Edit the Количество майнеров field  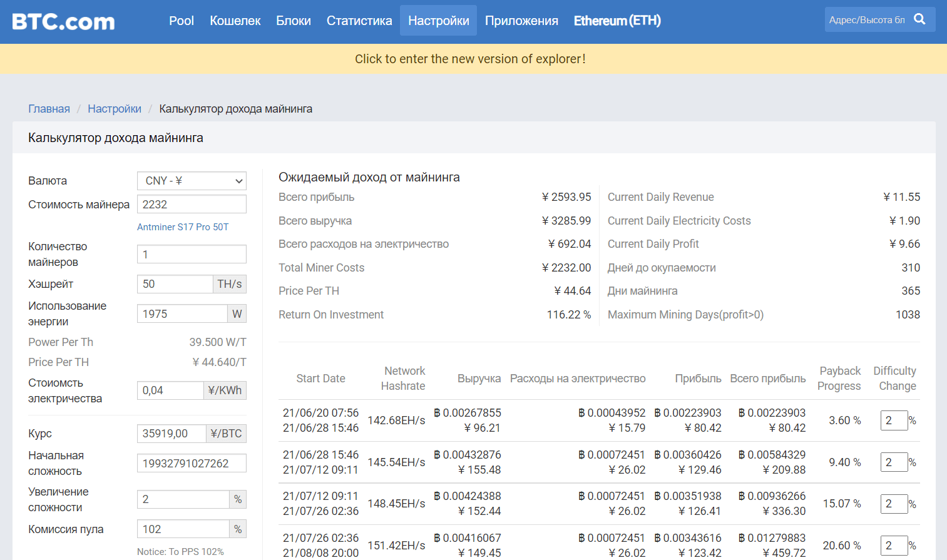click(192, 255)
